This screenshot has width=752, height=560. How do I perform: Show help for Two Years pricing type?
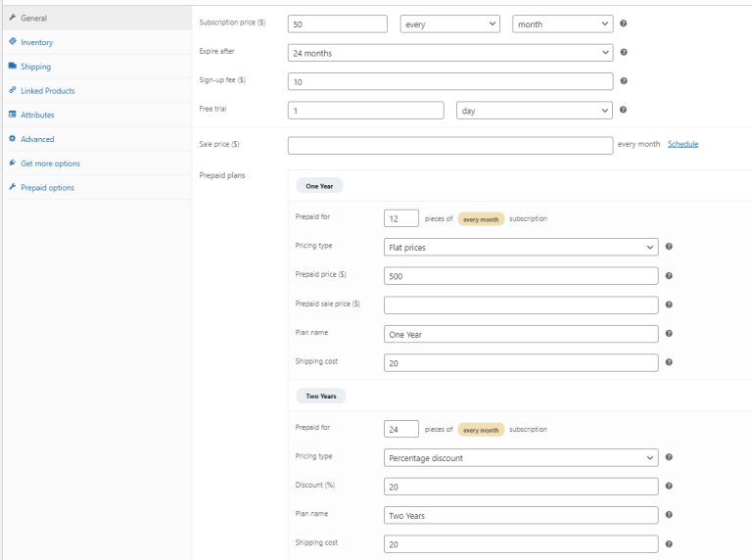[669, 457]
